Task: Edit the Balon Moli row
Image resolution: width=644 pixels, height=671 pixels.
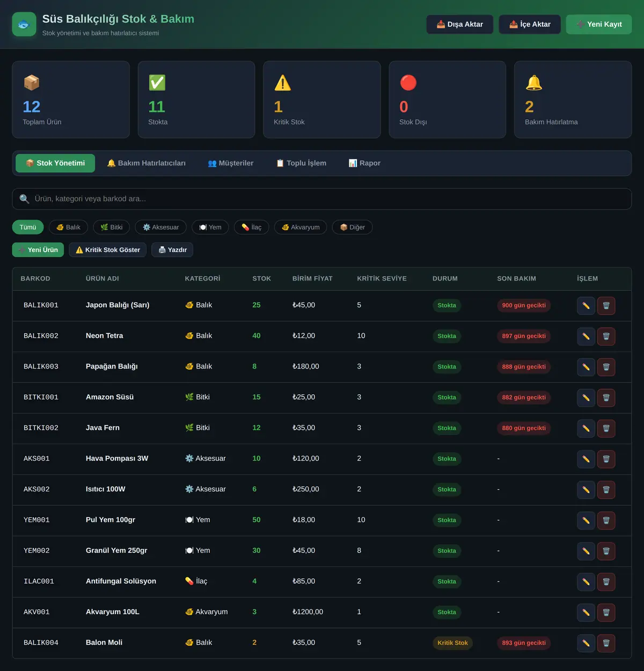Action: pyautogui.click(x=586, y=643)
